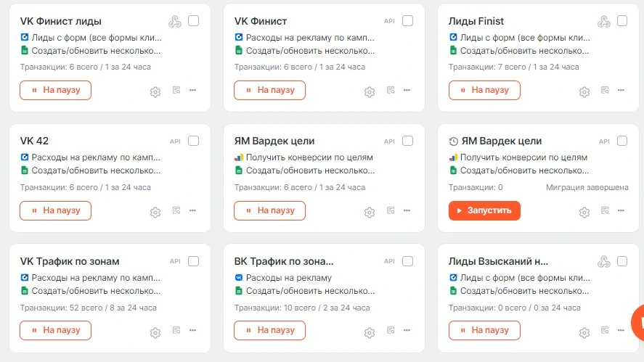View log icon on Лиды Взысканий card
The image size is (644, 362).
tap(605, 330)
